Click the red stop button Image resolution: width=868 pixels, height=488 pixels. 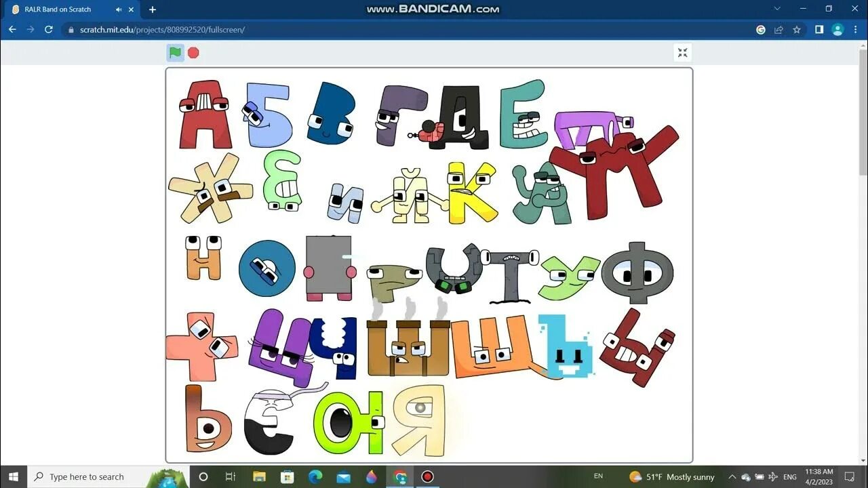193,52
